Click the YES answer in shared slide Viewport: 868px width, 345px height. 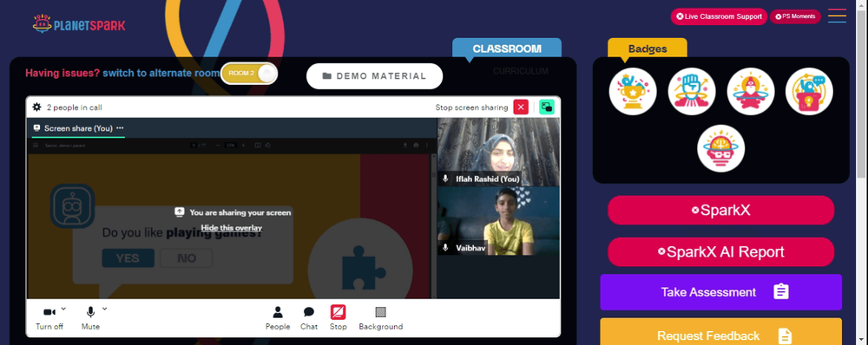tap(128, 258)
